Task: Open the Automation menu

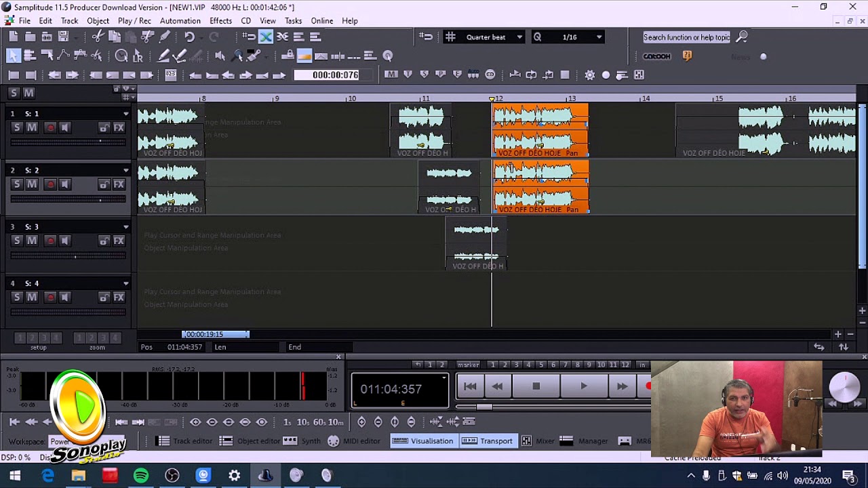Action: pyautogui.click(x=180, y=21)
